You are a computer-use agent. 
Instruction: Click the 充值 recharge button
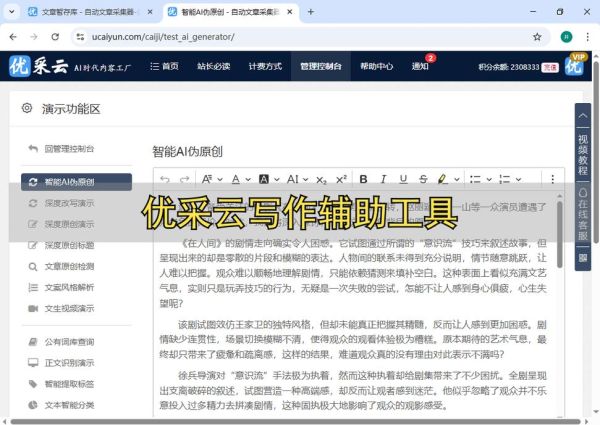[548, 67]
